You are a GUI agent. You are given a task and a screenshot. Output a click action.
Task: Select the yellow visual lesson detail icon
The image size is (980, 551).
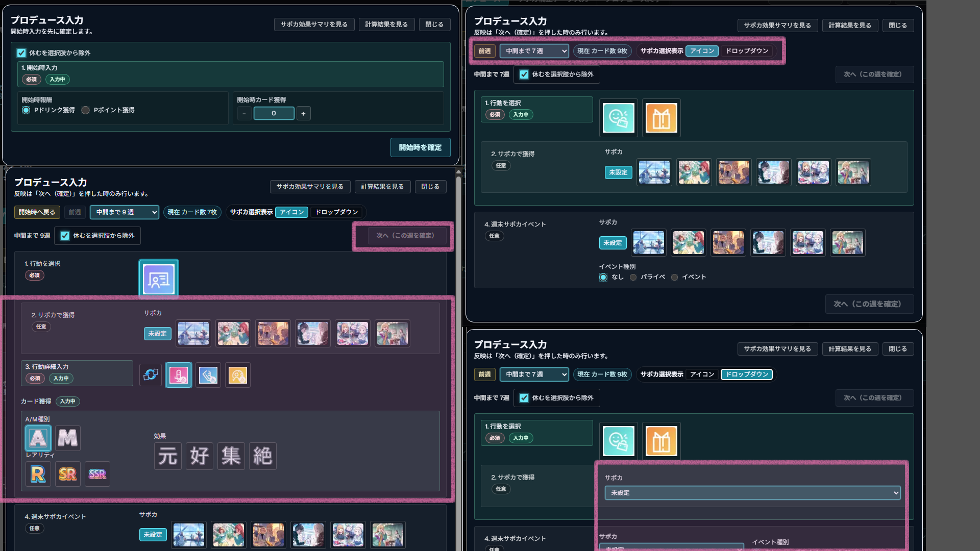click(x=238, y=375)
